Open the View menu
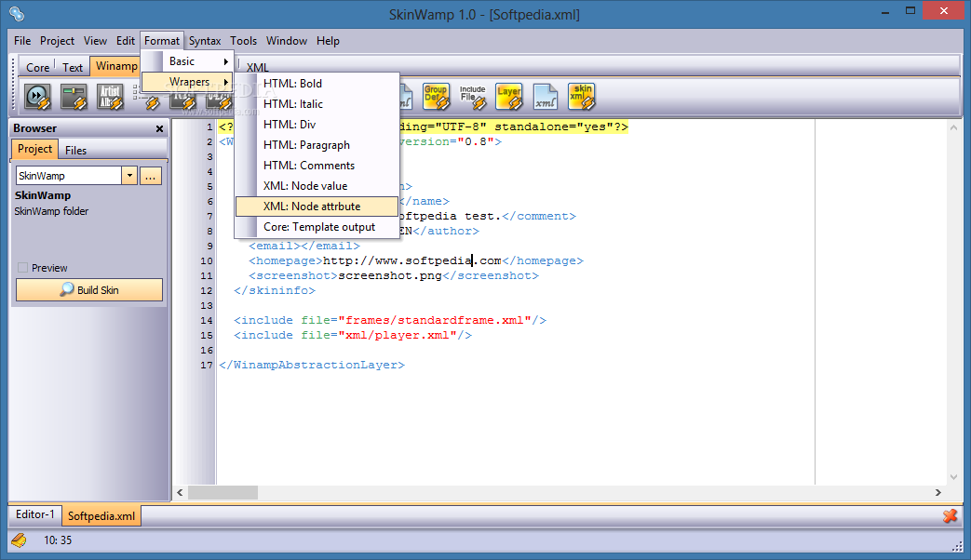Viewport: 971px width, 560px height. tap(95, 41)
